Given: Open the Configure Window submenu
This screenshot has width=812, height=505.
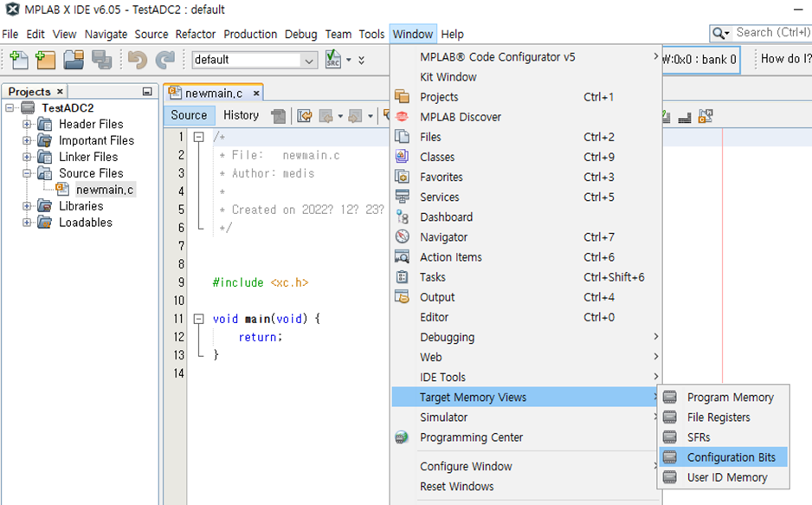Looking at the screenshot, I should tap(525, 466).
